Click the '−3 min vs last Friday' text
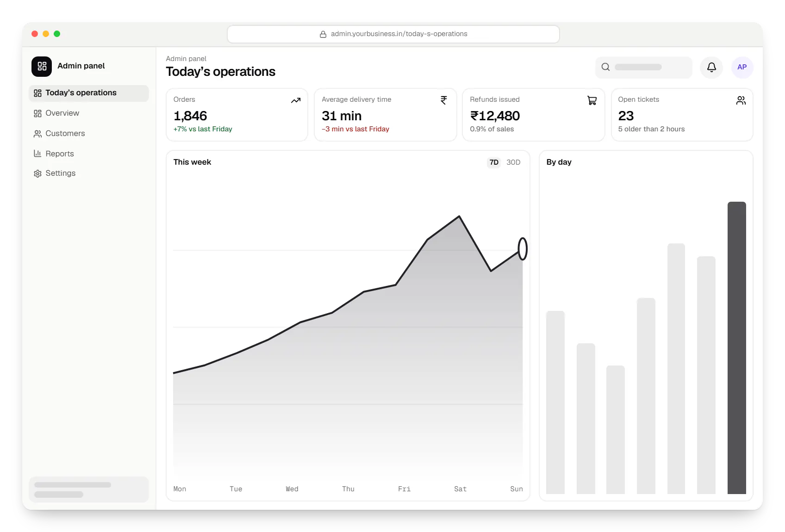785x532 pixels. 355,129
